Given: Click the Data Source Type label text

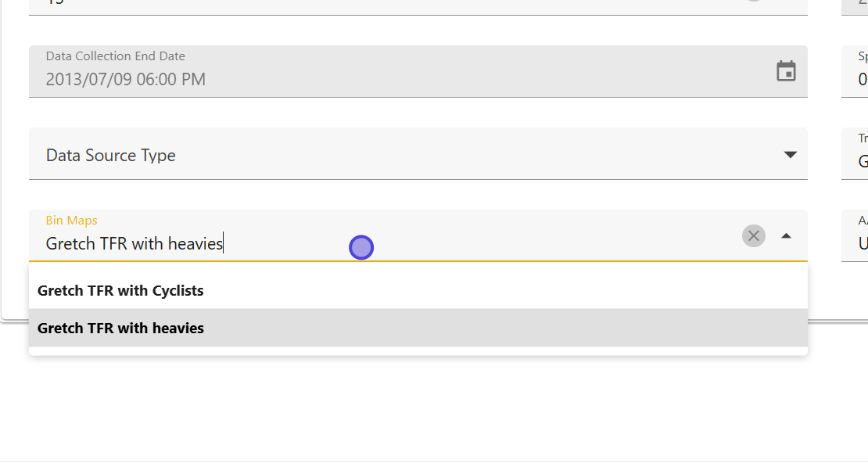Looking at the screenshot, I should pos(110,155).
